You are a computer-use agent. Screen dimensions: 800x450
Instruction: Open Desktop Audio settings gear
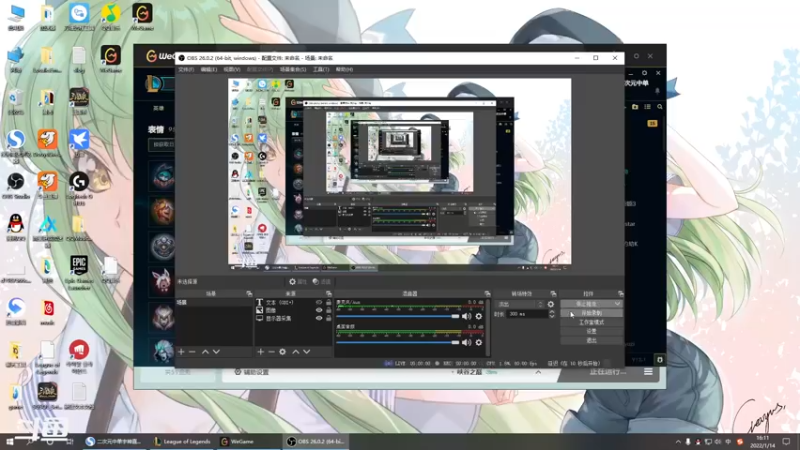pos(479,342)
